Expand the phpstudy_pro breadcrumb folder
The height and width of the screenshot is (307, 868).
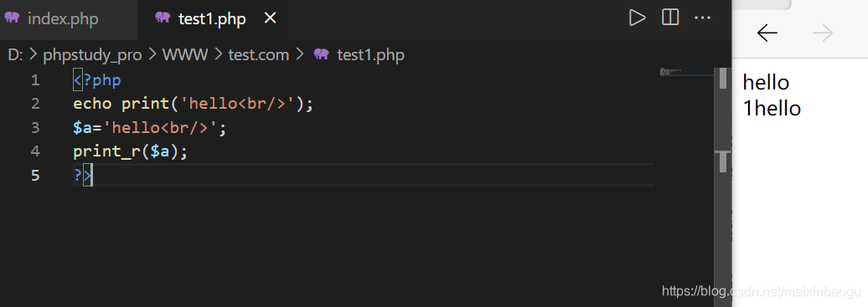(92, 54)
